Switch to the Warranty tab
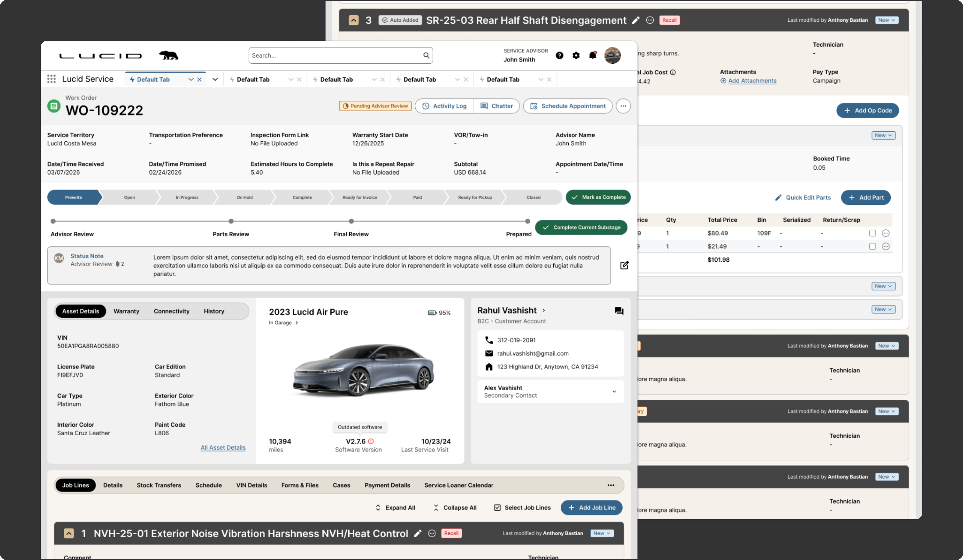The height and width of the screenshot is (560, 963). [x=126, y=311]
